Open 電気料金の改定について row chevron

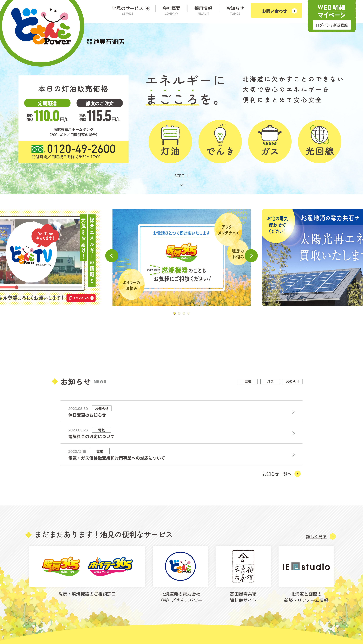[293, 433]
